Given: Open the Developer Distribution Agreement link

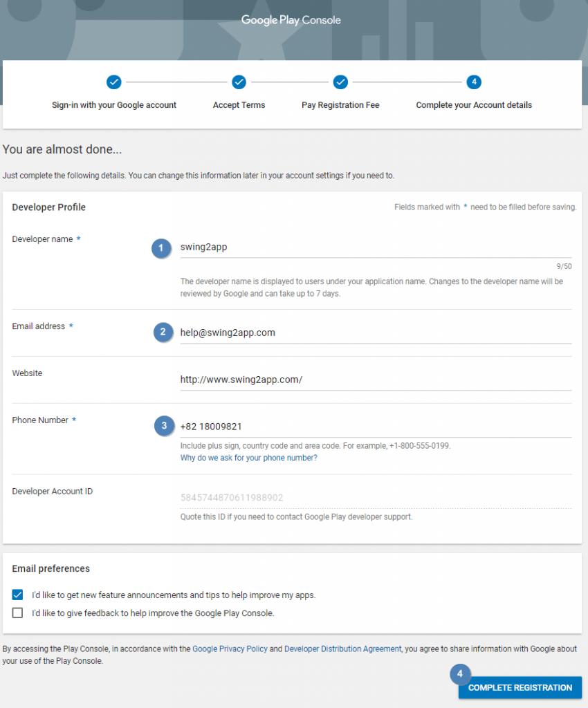Looking at the screenshot, I should [344, 649].
